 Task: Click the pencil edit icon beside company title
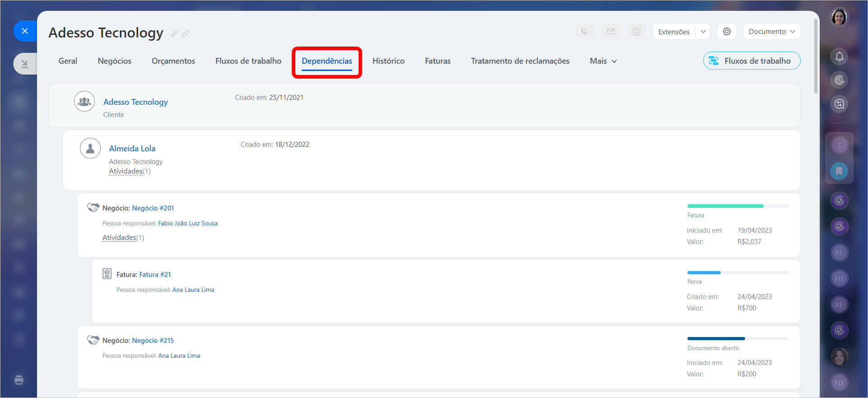click(174, 33)
